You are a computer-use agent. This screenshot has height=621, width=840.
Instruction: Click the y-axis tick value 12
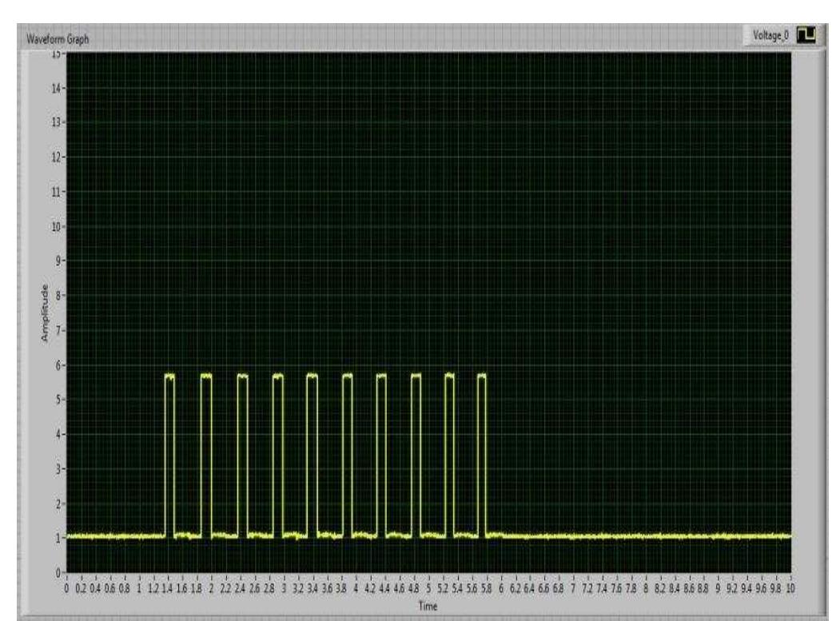coord(56,157)
